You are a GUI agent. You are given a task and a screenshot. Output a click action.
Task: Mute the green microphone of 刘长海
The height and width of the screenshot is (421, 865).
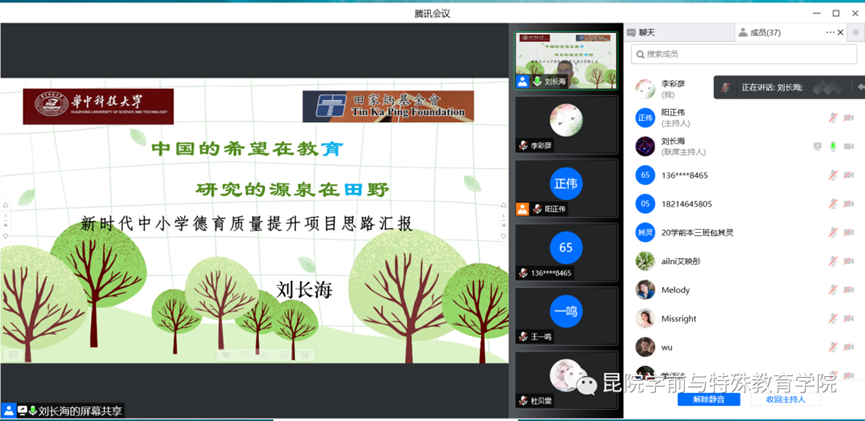click(x=832, y=147)
